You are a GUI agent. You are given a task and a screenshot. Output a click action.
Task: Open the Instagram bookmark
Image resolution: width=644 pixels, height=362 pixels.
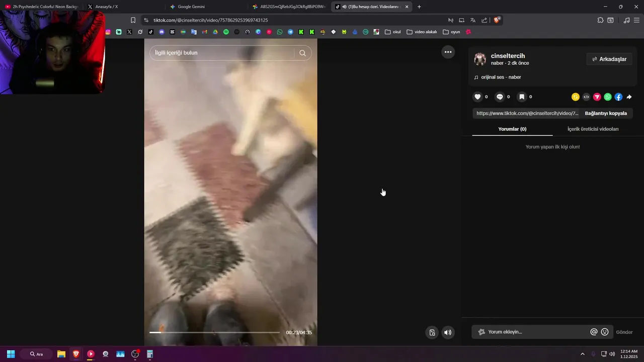(x=108, y=32)
